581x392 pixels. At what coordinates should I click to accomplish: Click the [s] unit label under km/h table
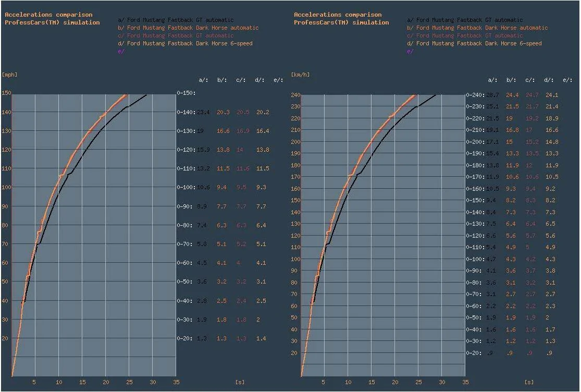pyautogui.click(x=529, y=382)
